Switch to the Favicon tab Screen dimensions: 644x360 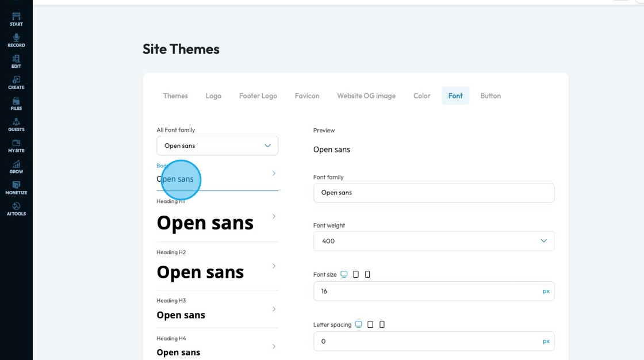pos(307,96)
